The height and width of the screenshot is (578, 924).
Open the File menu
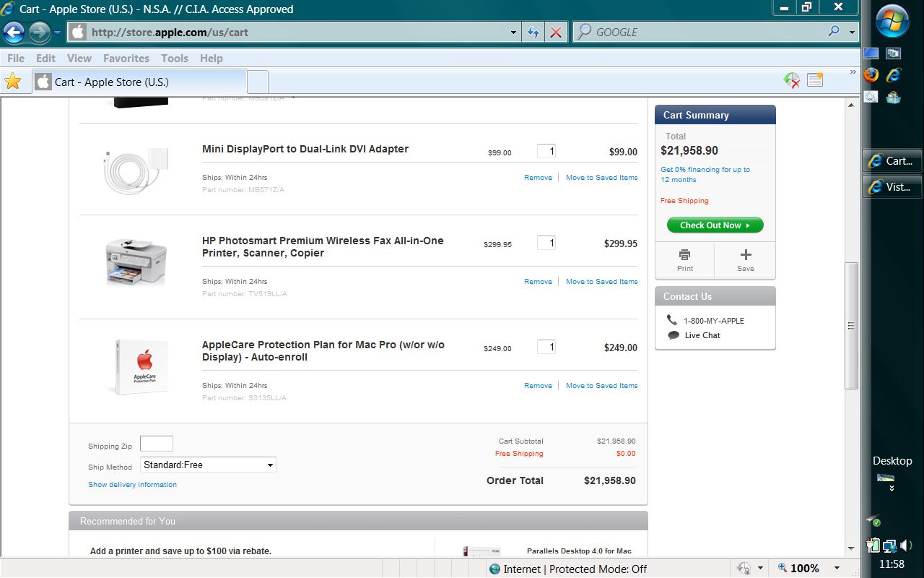tap(15, 58)
